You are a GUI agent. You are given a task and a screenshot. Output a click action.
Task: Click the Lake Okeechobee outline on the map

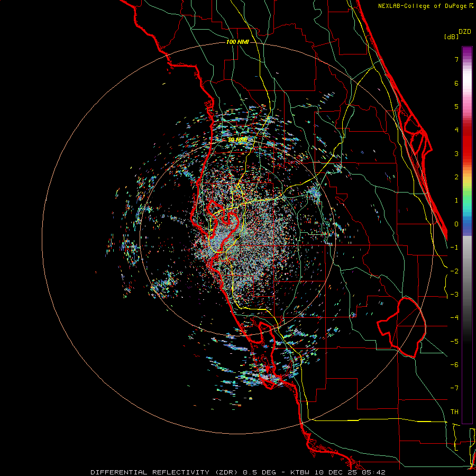point(401,327)
